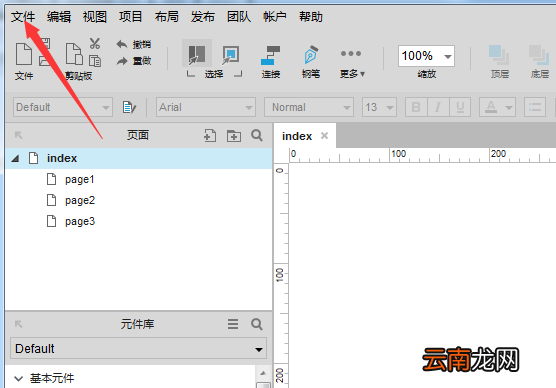
Task: Open the 发布 menu
Action: [203, 17]
